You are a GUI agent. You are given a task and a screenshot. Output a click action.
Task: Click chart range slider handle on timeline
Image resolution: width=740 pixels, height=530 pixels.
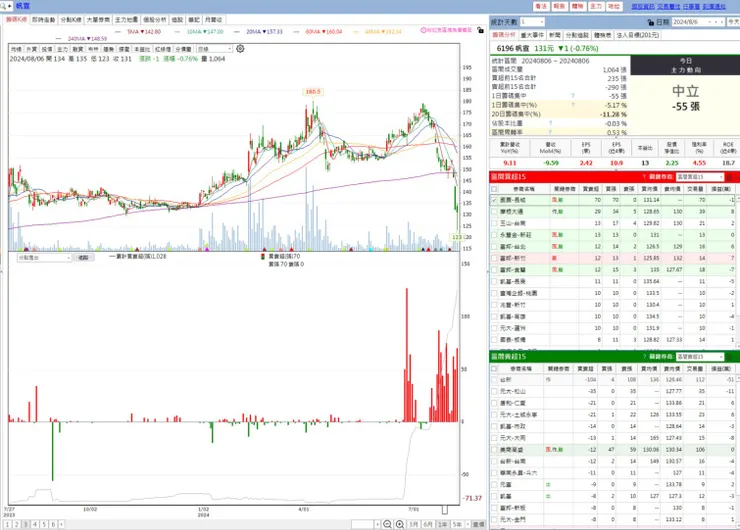(x=445, y=510)
